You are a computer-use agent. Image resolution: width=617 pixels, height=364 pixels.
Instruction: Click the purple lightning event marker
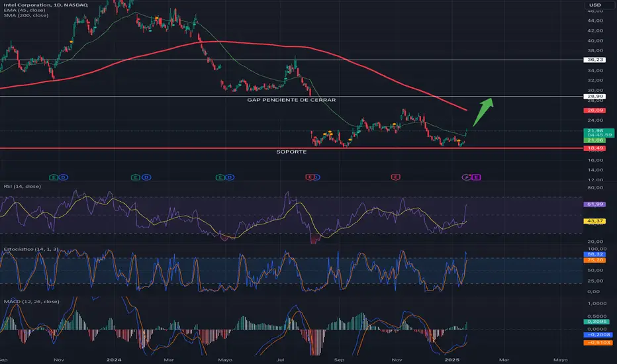click(x=465, y=177)
